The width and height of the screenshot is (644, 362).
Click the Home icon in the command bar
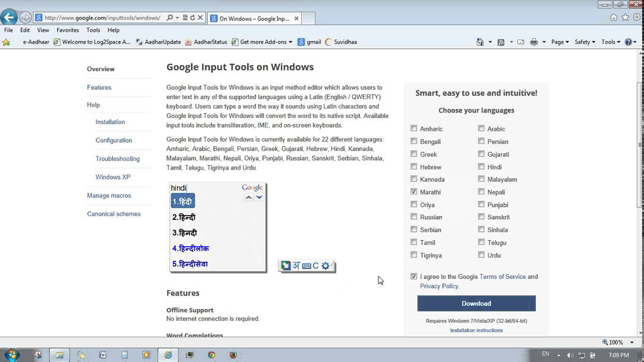point(480,42)
